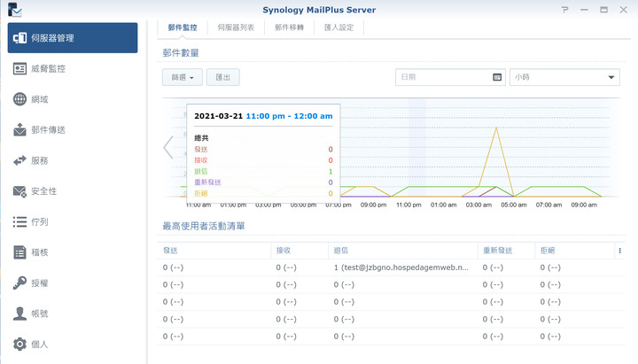Click the help question mark icon
The image size is (638, 364).
564,10
